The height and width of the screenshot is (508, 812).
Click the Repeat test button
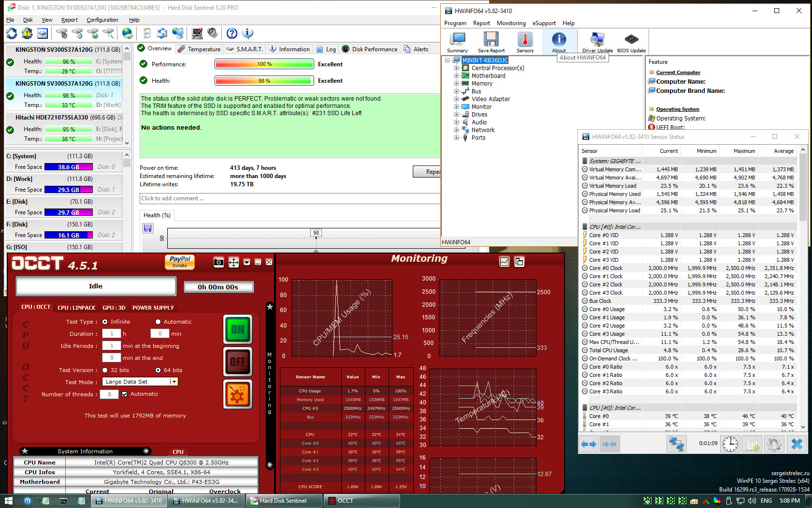point(427,171)
